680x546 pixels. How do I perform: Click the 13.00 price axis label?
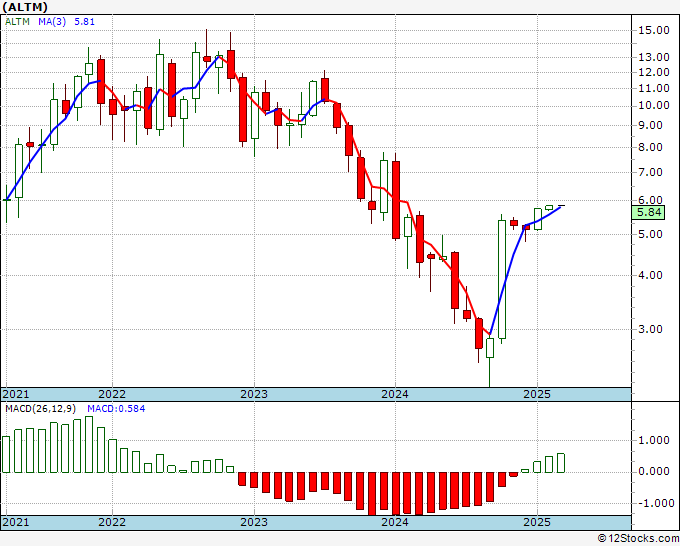point(654,57)
